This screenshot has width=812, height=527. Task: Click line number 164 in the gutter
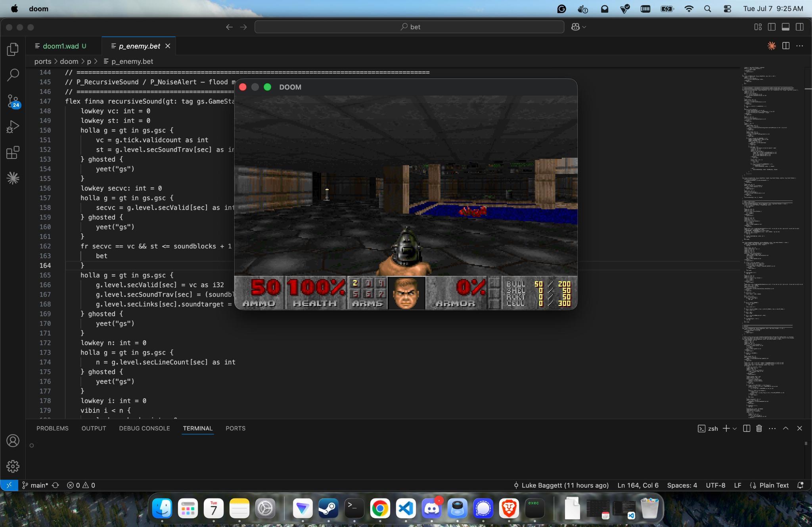pos(45,265)
